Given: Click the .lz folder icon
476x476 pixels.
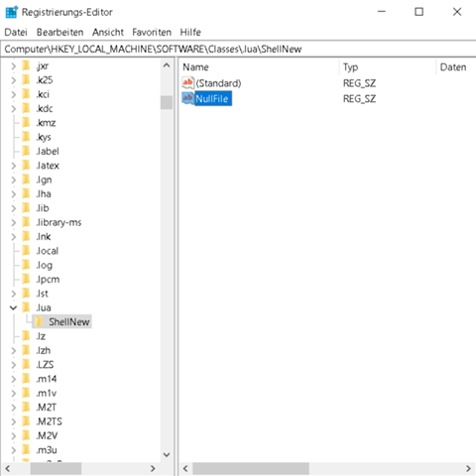Looking at the screenshot, I should point(26,336).
